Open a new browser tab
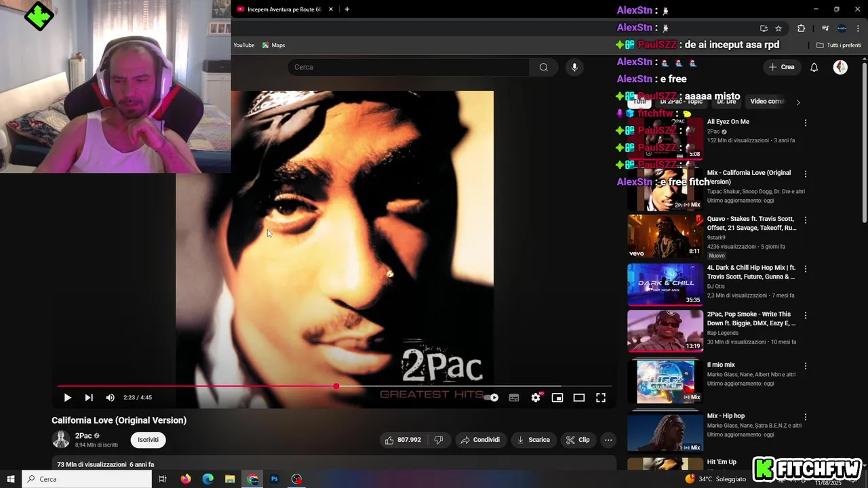868x488 pixels. click(347, 9)
